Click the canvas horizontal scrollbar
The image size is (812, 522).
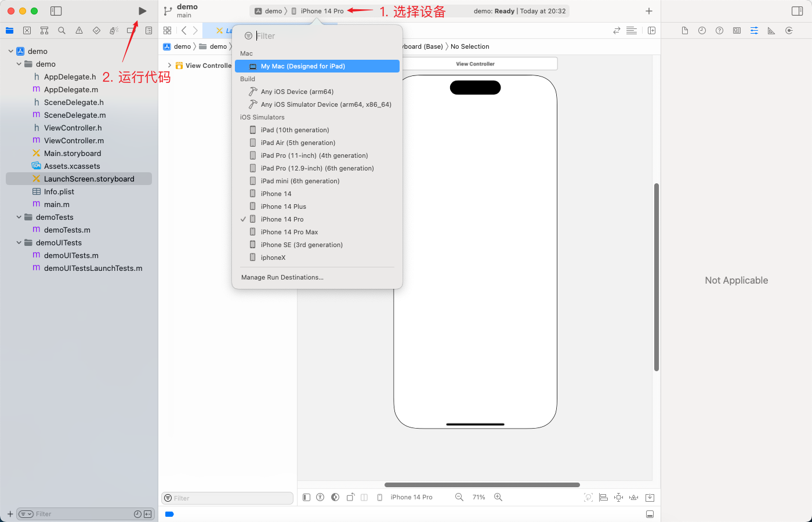click(482, 485)
